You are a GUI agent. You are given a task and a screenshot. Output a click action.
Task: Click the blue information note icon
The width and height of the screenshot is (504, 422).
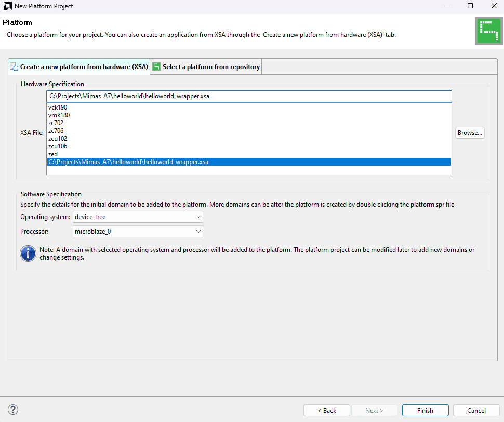28,253
